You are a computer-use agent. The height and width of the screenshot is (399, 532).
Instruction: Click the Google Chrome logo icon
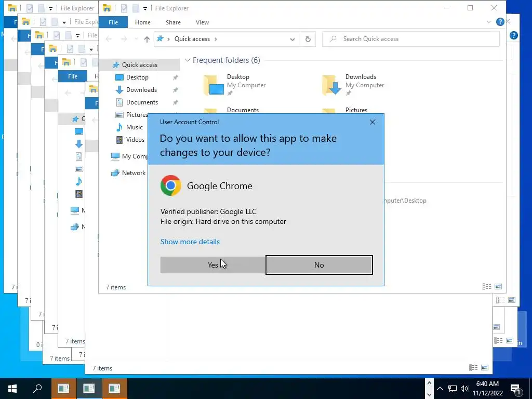tap(170, 185)
